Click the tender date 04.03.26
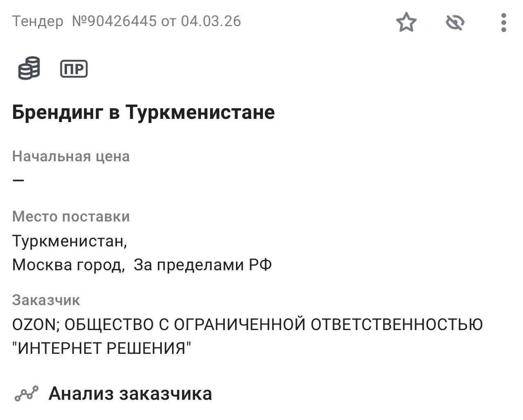 (x=211, y=21)
